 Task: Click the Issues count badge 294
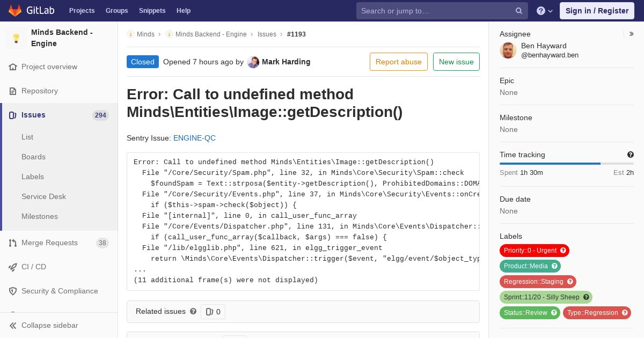(x=100, y=115)
